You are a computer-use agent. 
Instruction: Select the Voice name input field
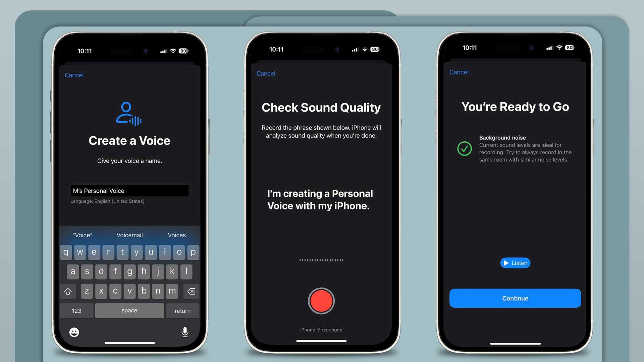click(x=129, y=190)
